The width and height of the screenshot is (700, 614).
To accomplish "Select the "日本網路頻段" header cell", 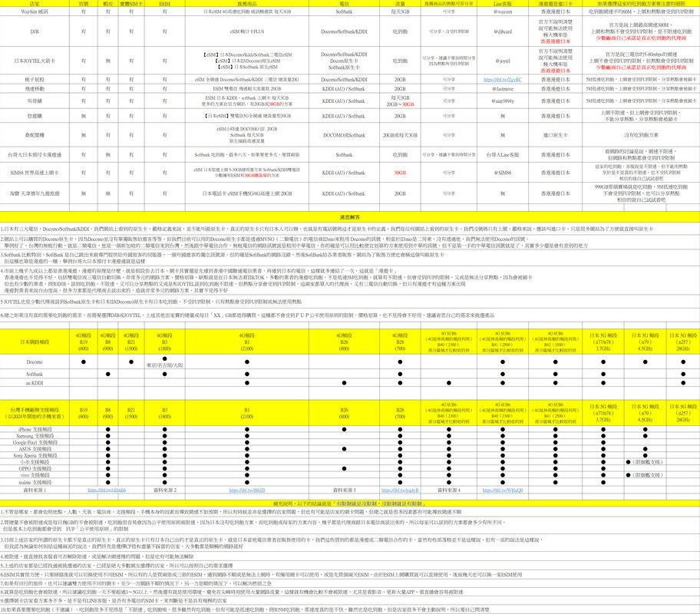I will point(35,342).
